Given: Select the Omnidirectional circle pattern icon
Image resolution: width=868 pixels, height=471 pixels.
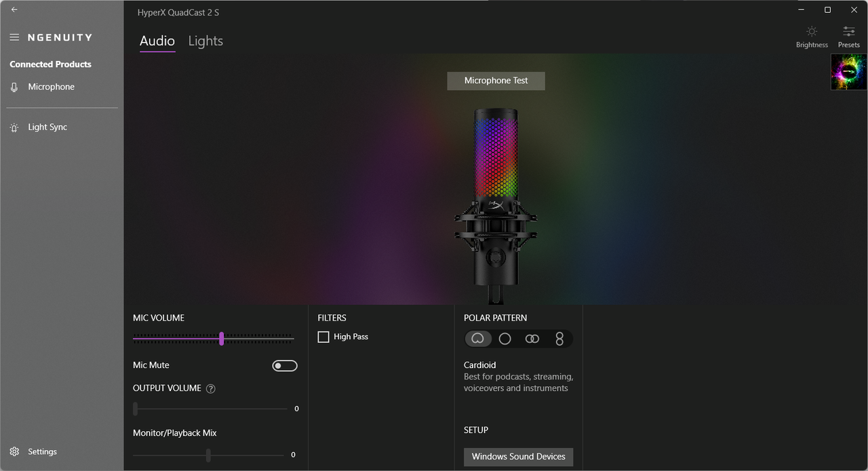Looking at the screenshot, I should point(505,339).
